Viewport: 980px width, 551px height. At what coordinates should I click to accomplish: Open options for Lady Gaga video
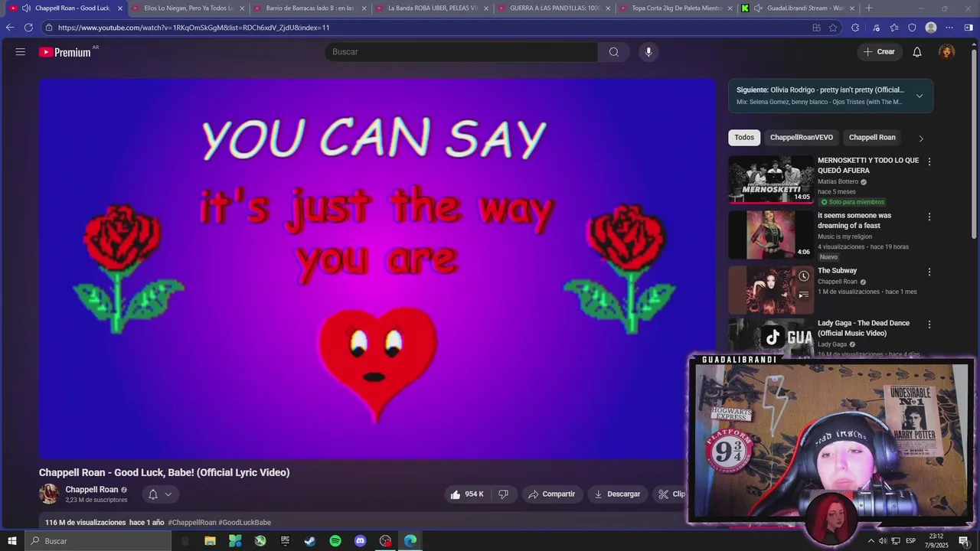[929, 324]
